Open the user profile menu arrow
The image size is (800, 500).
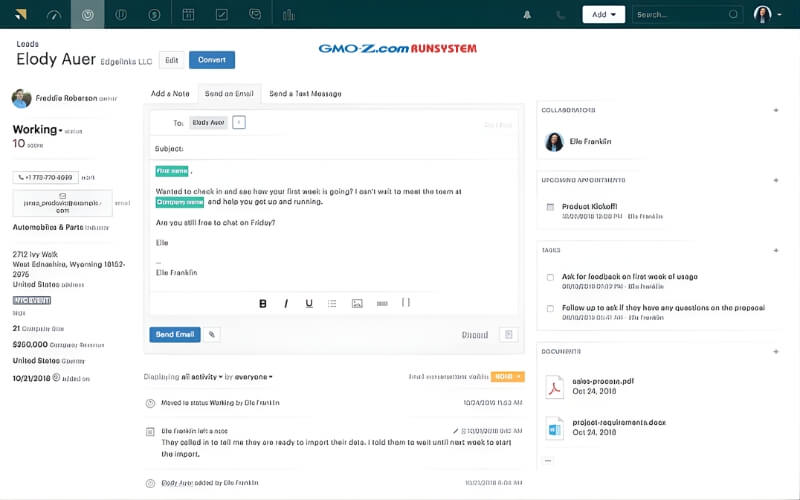pyautogui.click(x=780, y=15)
